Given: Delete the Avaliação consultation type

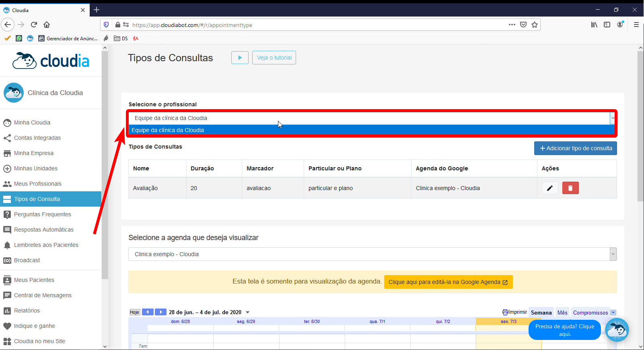Looking at the screenshot, I should 570,188.
